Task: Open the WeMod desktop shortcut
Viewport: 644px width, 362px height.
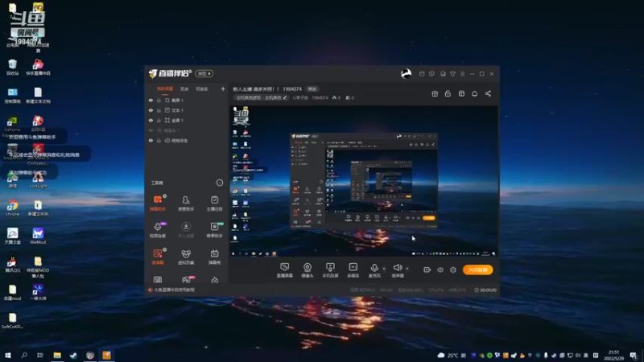Action: coord(38,236)
